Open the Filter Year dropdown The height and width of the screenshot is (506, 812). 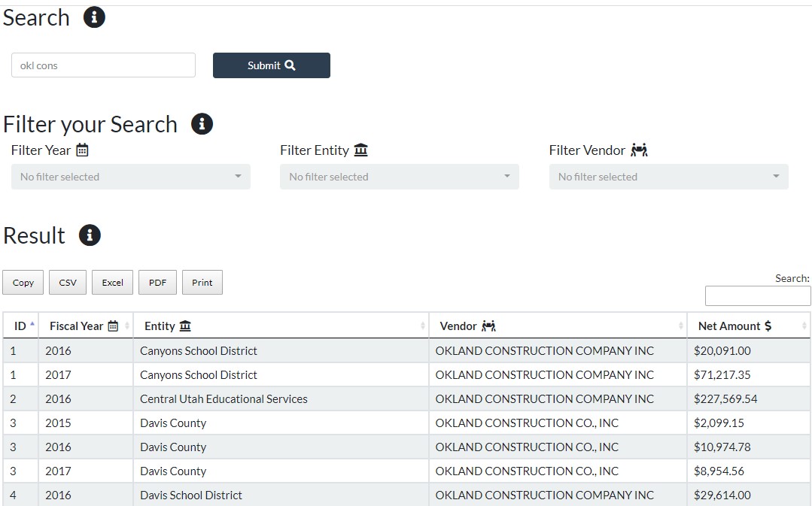(130, 177)
